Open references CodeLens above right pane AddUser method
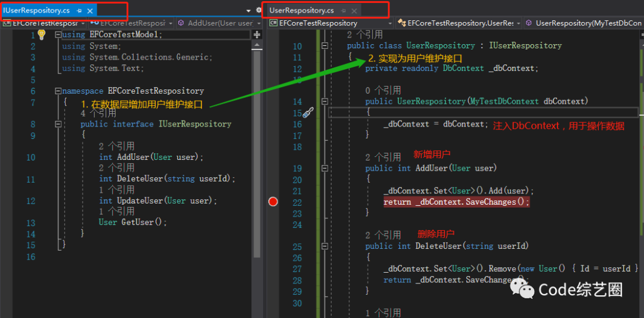The image size is (644, 318). click(x=383, y=158)
